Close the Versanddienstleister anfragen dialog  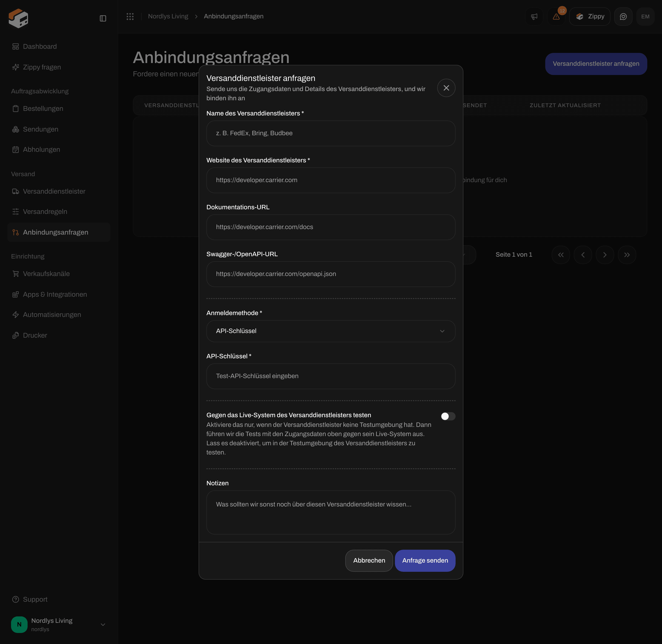tap(446, 88)
